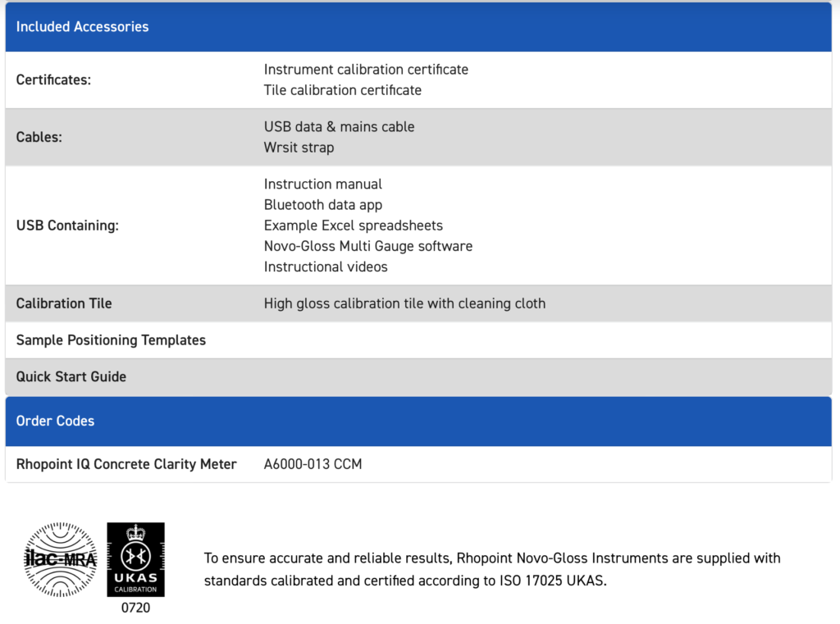Click the Certificates row label
The width and height of the screenshot is (840, 624).
[53, 80]
